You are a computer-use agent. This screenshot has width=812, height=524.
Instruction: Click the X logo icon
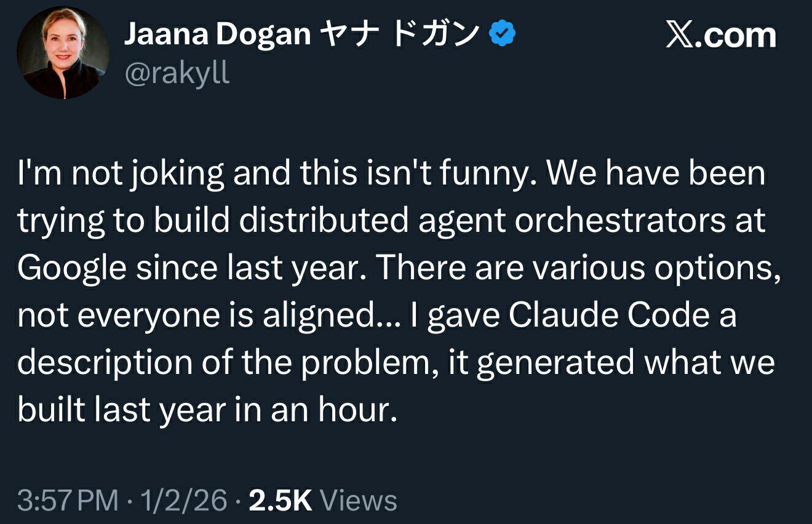pos(679,35)
